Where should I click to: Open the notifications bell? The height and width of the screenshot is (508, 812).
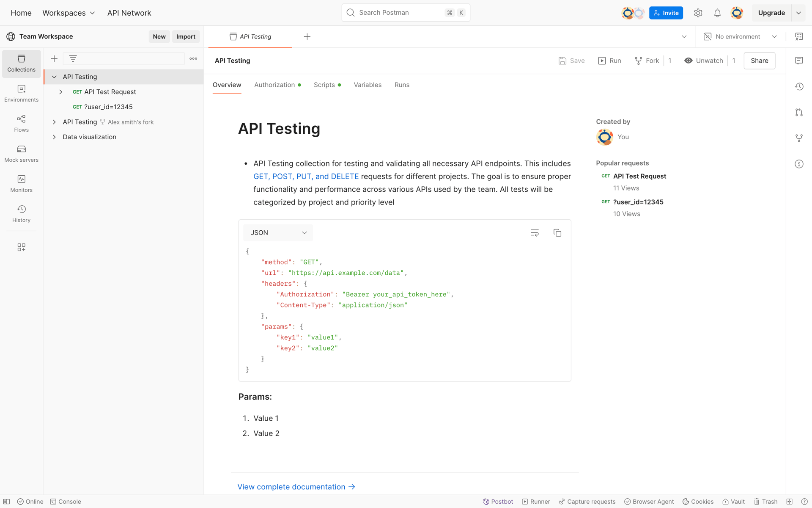point(717,13)
